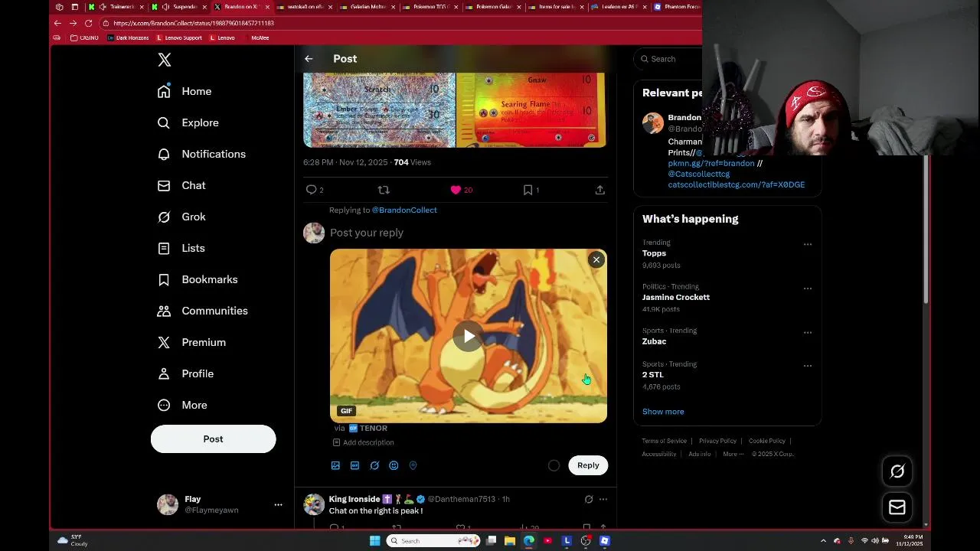
Task: Remove the attached Charizard GIF
Action: [x=596, y=259]
